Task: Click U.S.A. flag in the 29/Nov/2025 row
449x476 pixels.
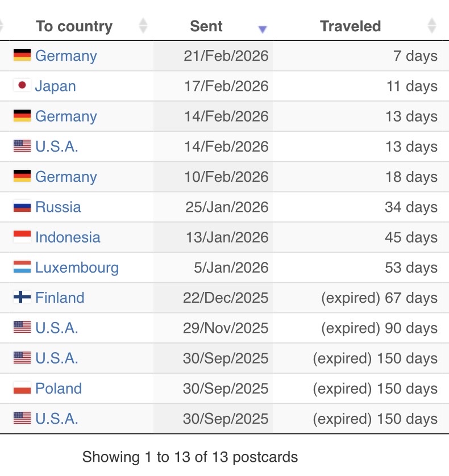Action: point(22,327)
